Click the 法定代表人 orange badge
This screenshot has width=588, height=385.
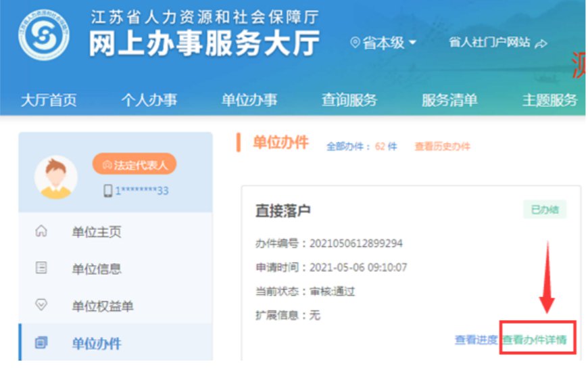click(x=134, y=164)
